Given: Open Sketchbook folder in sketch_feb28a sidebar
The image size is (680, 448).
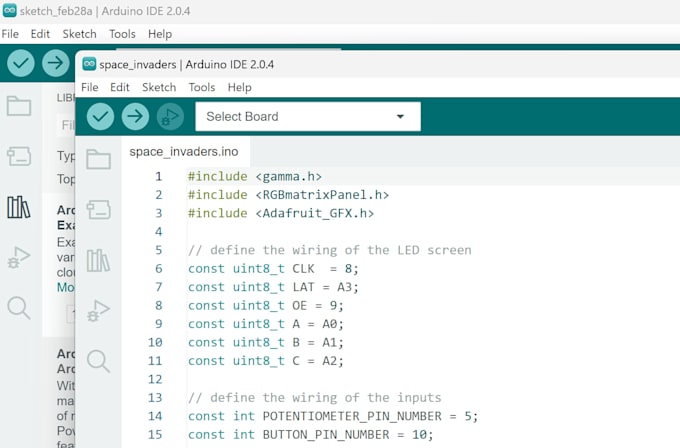Looking at the screenshot, I should [x=19, y=105].
